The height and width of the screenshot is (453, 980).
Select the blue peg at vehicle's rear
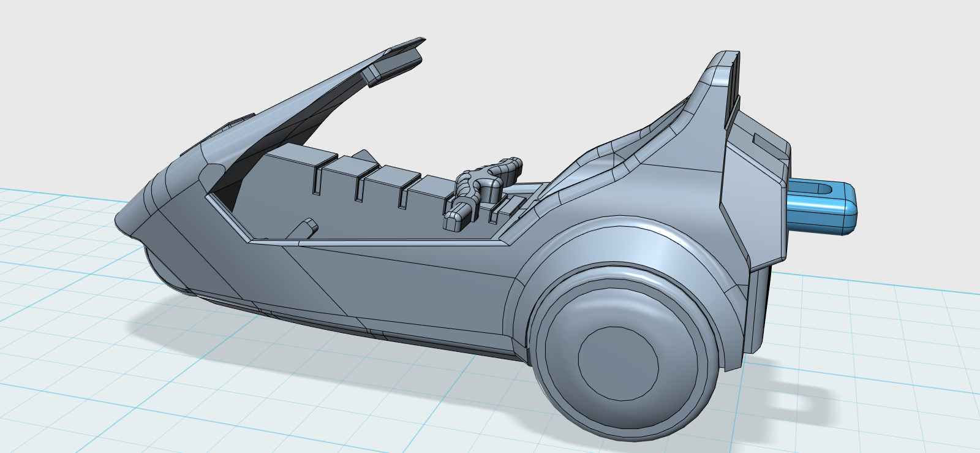(x=821, y=207)
